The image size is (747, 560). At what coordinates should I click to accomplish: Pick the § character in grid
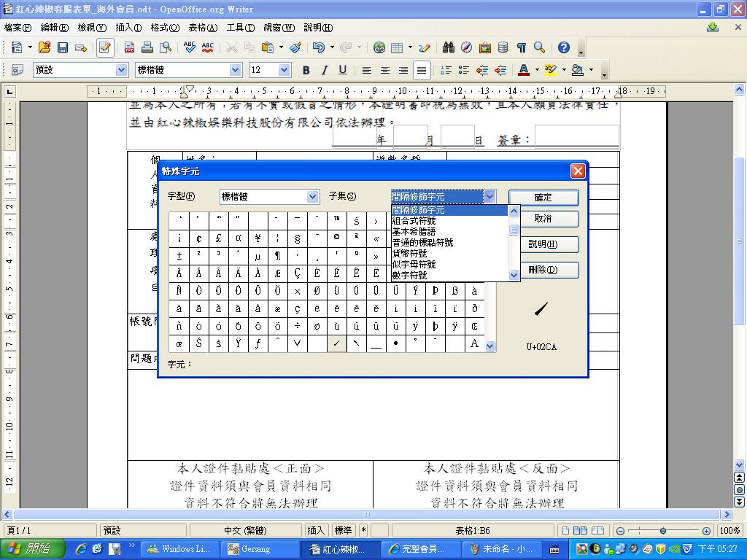point(297,238)
